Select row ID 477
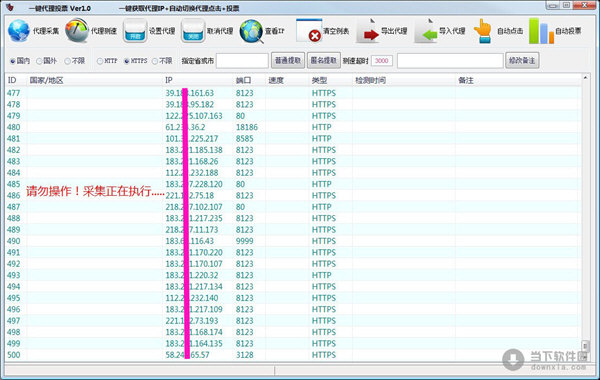The image size is (600, 380). (x=13, y=93)
